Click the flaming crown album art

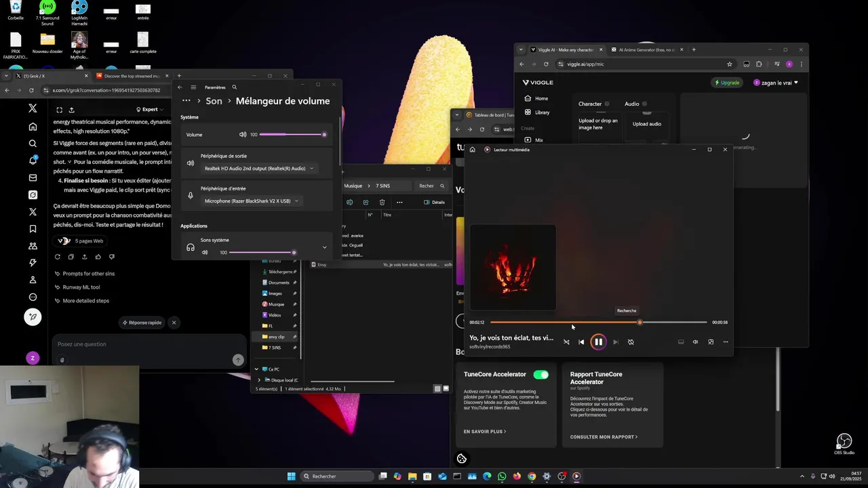pyautogui.click(x=513, y=267)
